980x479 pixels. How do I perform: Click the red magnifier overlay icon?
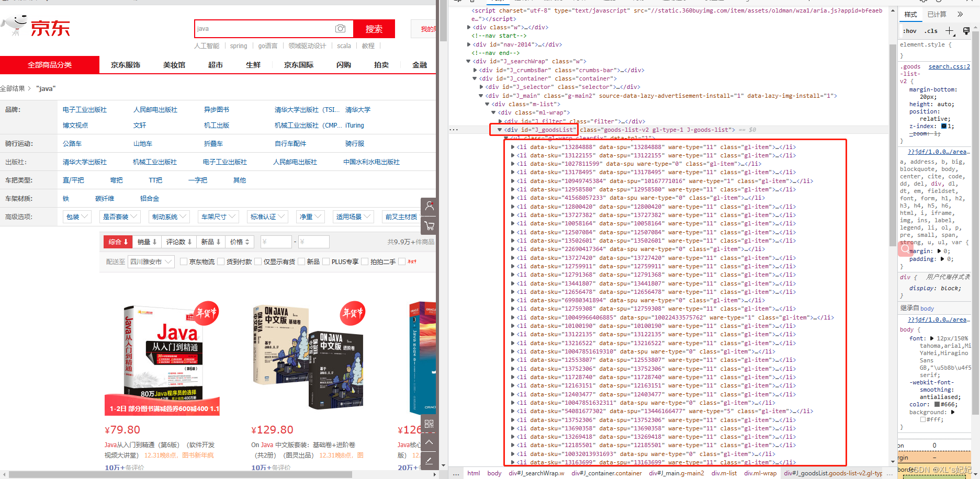tap(905, 249)
